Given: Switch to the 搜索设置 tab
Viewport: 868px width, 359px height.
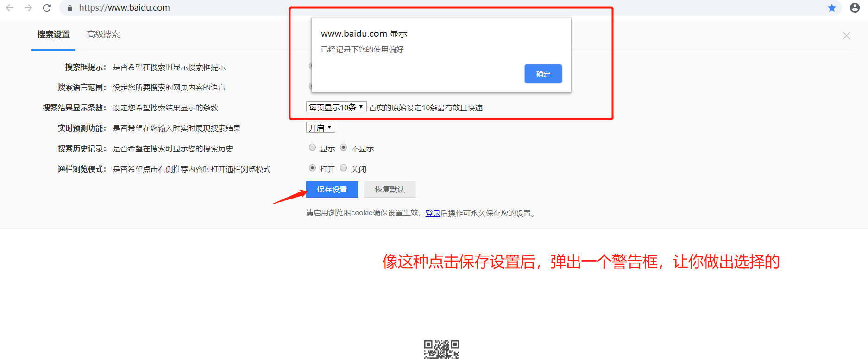Looking at the screenshot, I should pyautogui.click(x=54, y=34).
